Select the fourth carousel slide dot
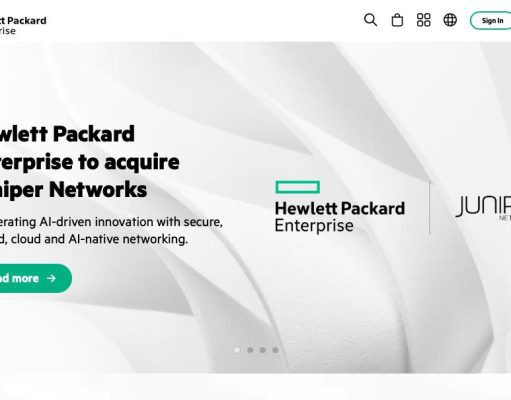 click(275, 350)
